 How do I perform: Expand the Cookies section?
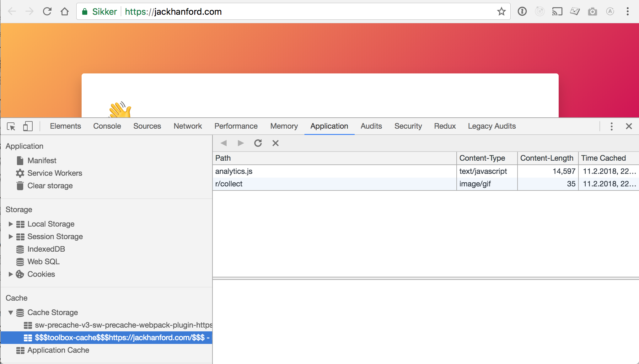click(10, 274)
